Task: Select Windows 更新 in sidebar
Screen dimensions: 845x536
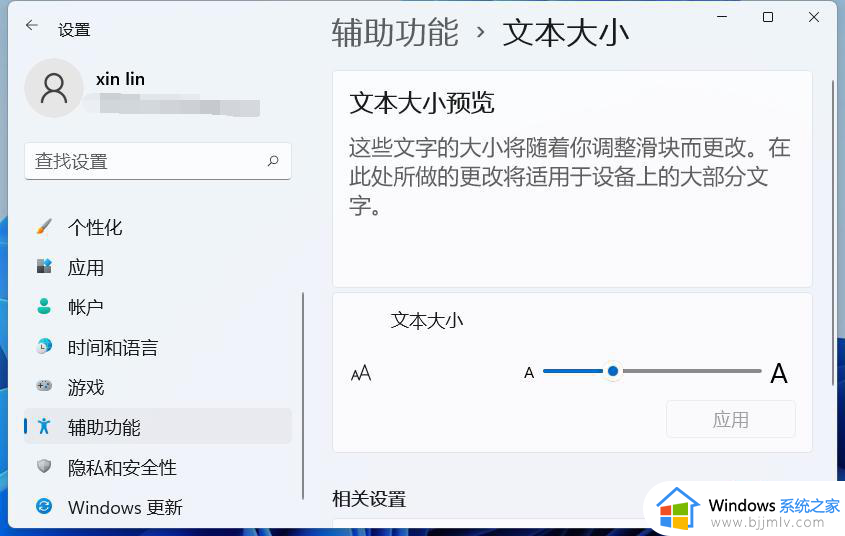Action: (158, 507)
